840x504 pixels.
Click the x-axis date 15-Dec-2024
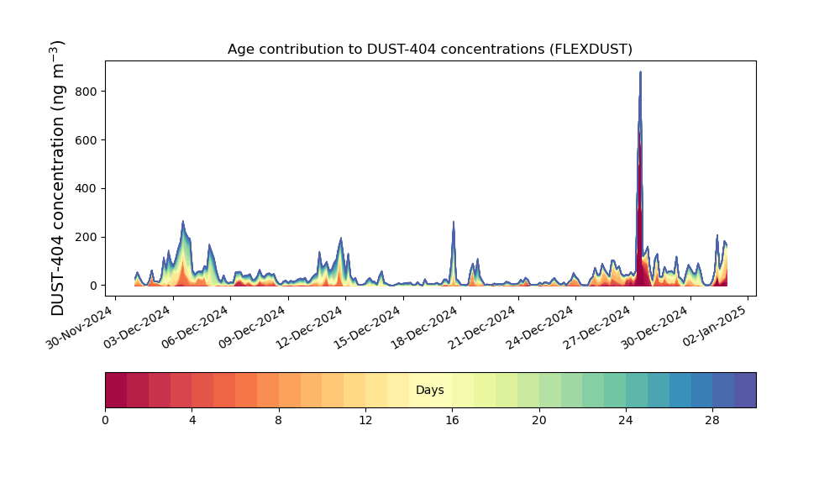click(x=368, y=327)
